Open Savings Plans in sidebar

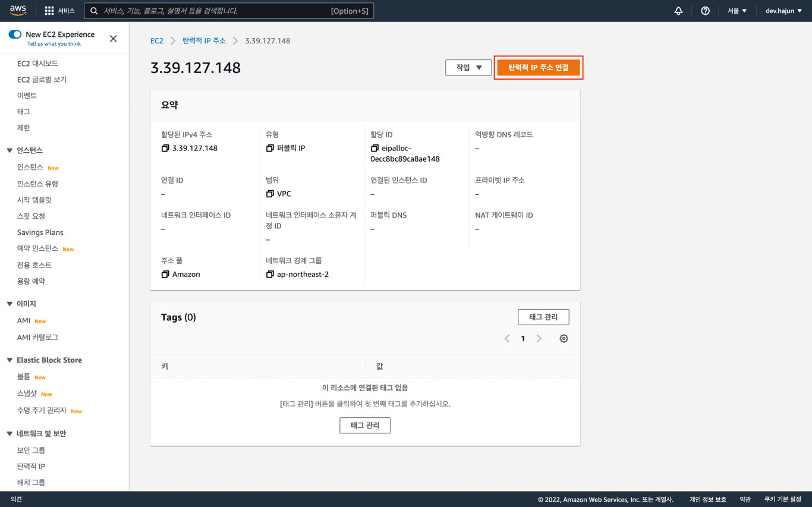(x=40, y=232)
